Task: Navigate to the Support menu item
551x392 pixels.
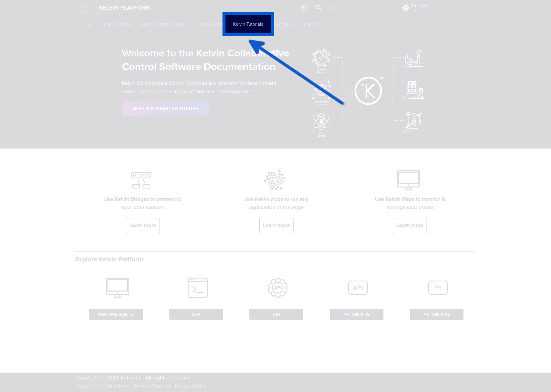Action: point(309,24)
